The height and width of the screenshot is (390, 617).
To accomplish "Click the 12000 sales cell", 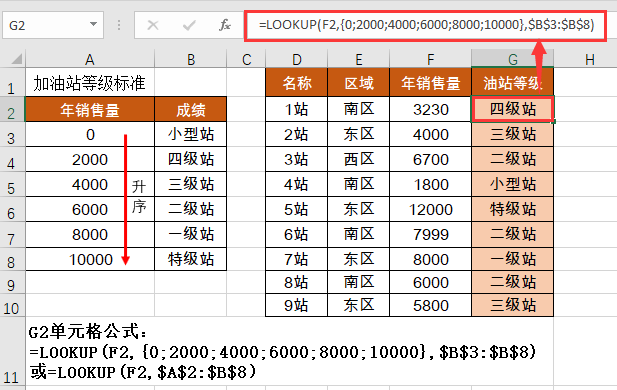I will tap(430, 209).
